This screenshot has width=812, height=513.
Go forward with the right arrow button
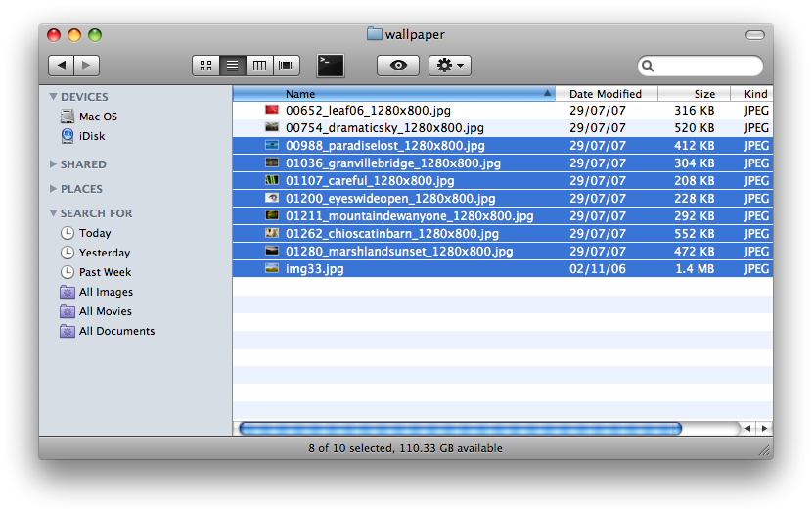point(86,66)
